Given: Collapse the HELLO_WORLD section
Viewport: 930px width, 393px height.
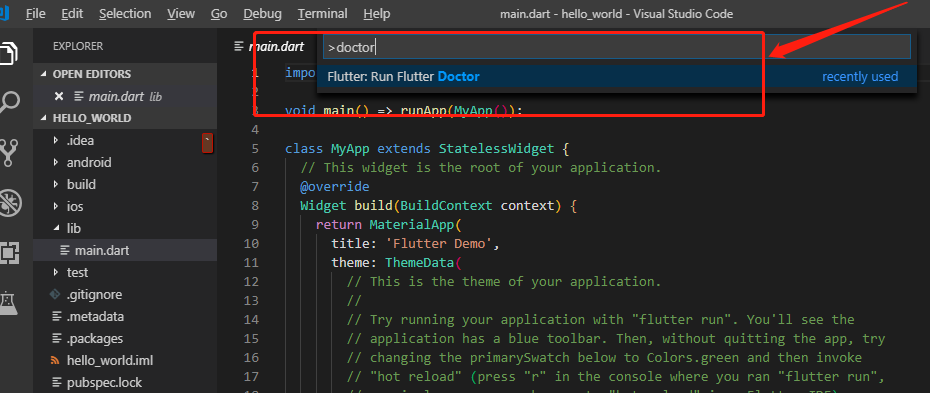Looking at the screenshot, I should 43,118.
